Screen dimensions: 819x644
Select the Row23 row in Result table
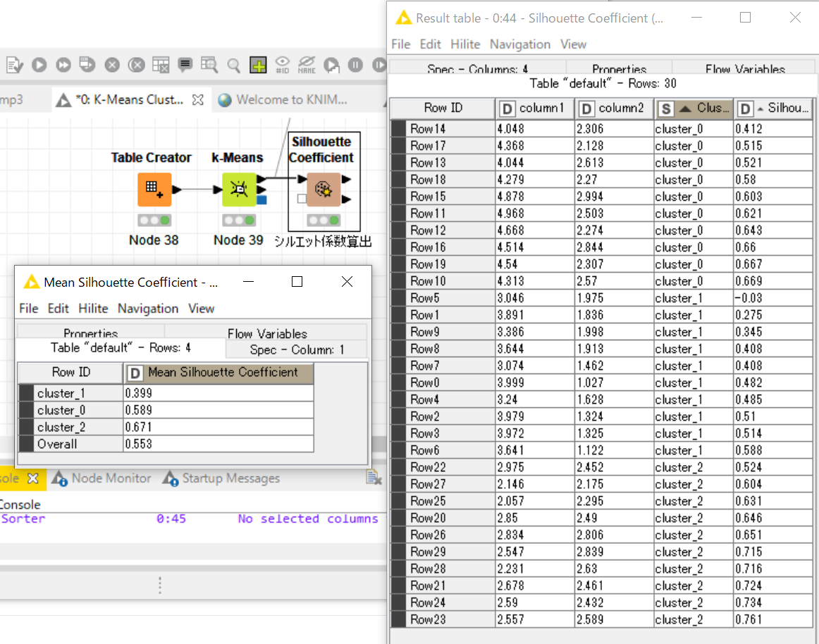pos(602,619)
